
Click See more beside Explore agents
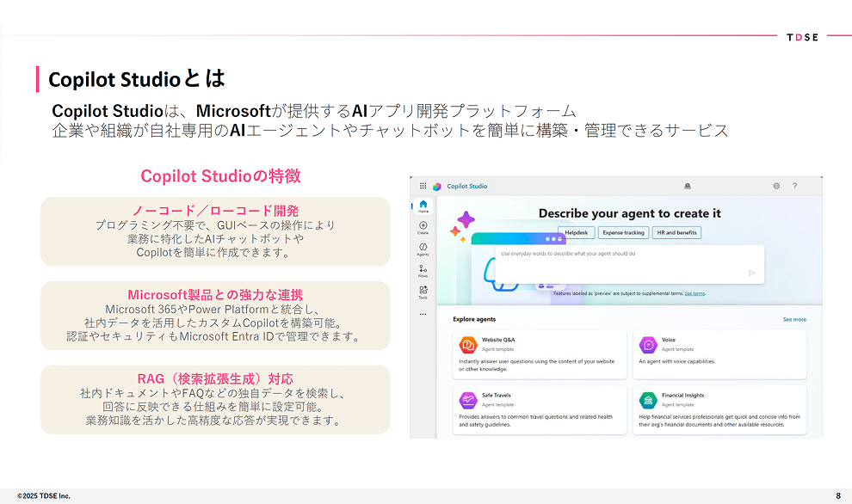coord(793,319)
